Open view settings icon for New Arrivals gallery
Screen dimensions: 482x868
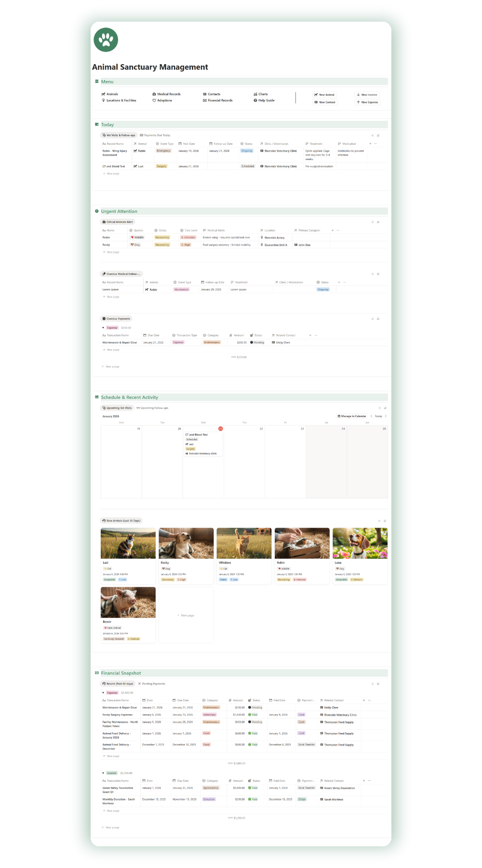pyautogui.click(x=385, y=521)
